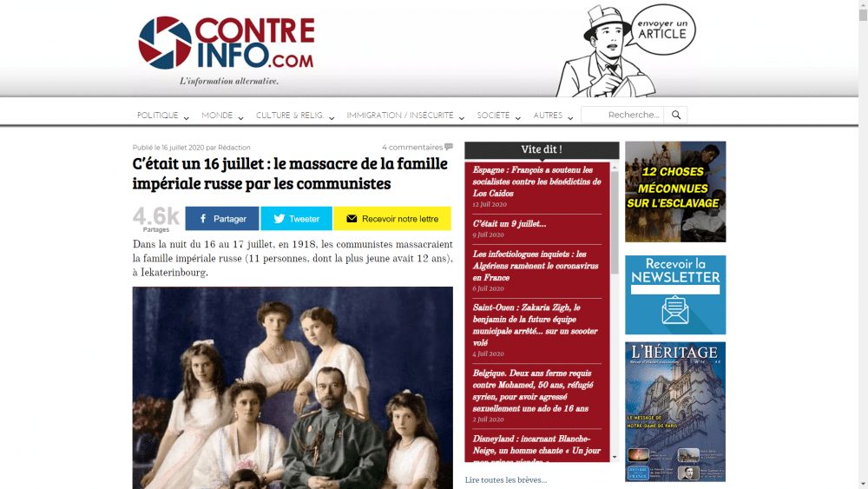Image resolution: width=868 pixels, height=489 pixels.
Task: Open the comments speech bubble icon
Action: [449, 147]
